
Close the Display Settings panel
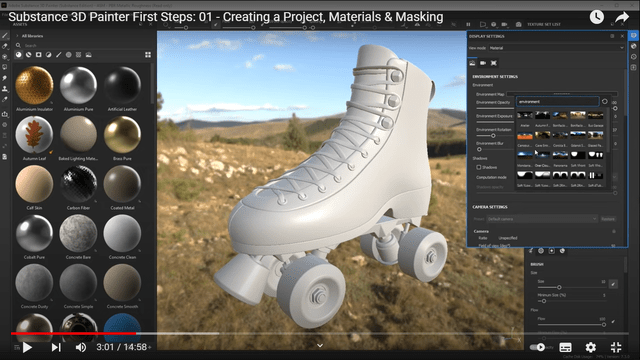[x=622, y=36]
